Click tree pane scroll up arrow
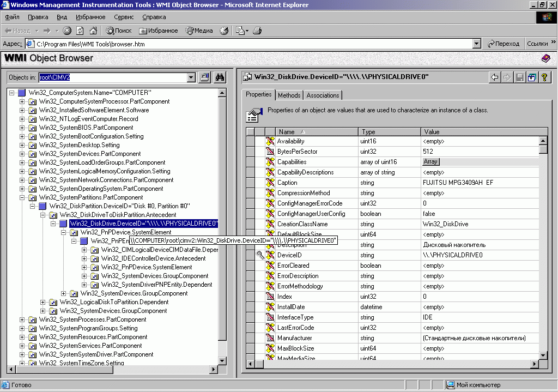The width and height of the screenshot is (558, 392). [x=222, y=93]
